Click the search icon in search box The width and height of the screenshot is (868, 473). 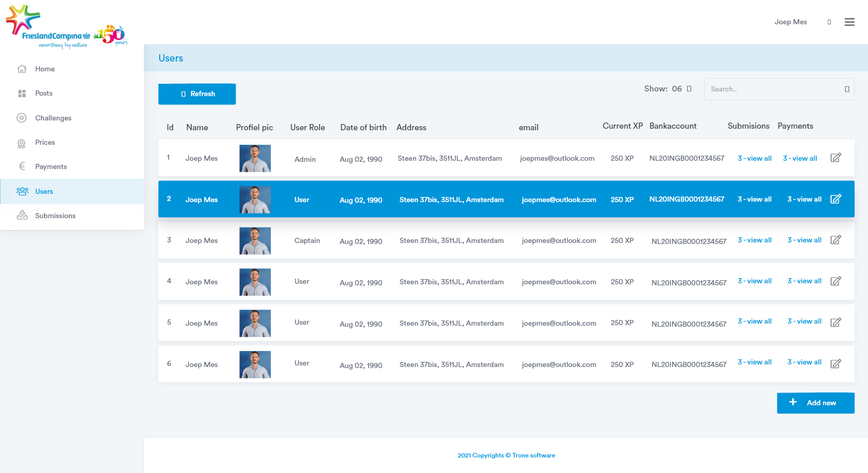coord(847,89)
